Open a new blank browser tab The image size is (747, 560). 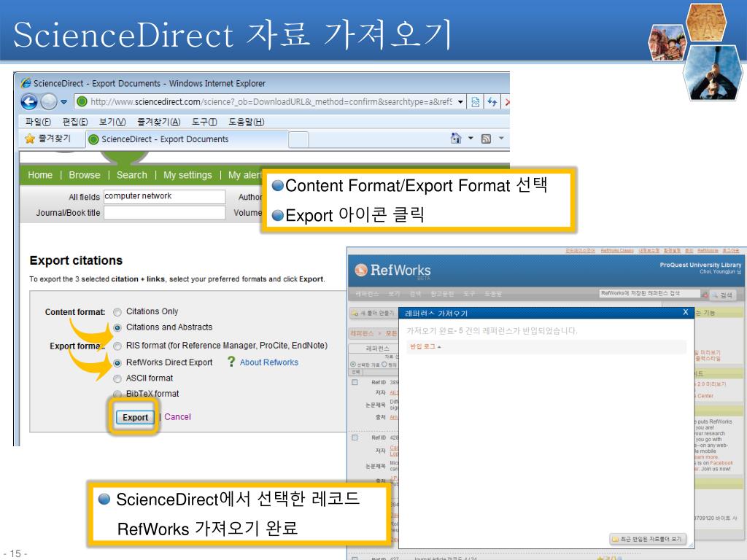[298, 140]
